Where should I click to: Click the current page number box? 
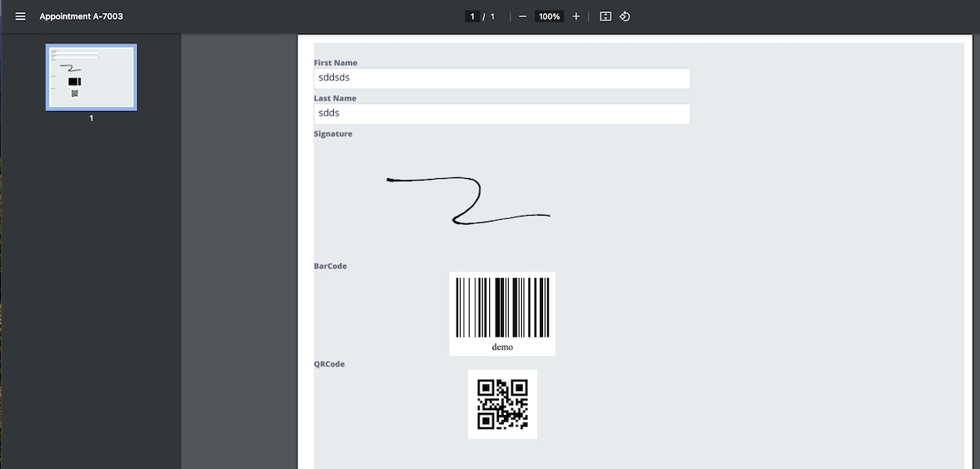point(472,16)
